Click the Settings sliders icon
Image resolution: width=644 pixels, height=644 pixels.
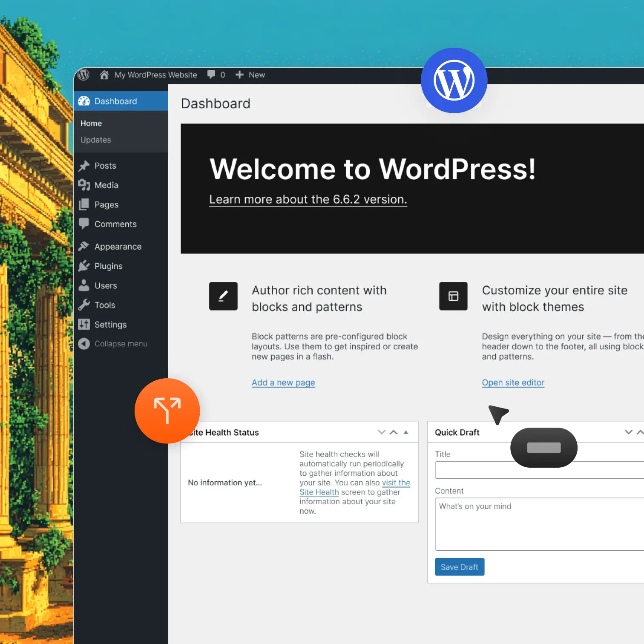point(84,325)
